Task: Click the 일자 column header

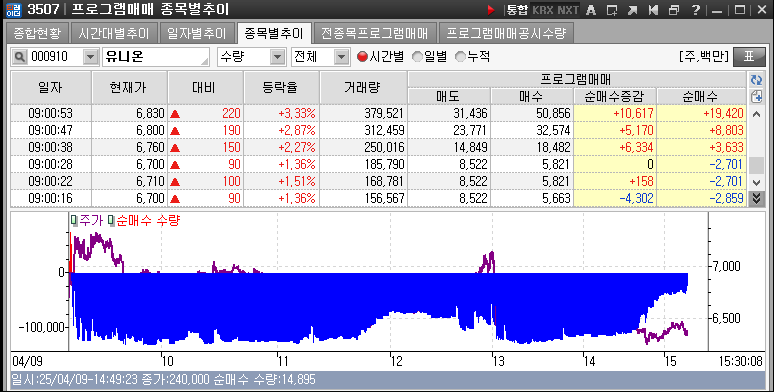Action: 51,87
